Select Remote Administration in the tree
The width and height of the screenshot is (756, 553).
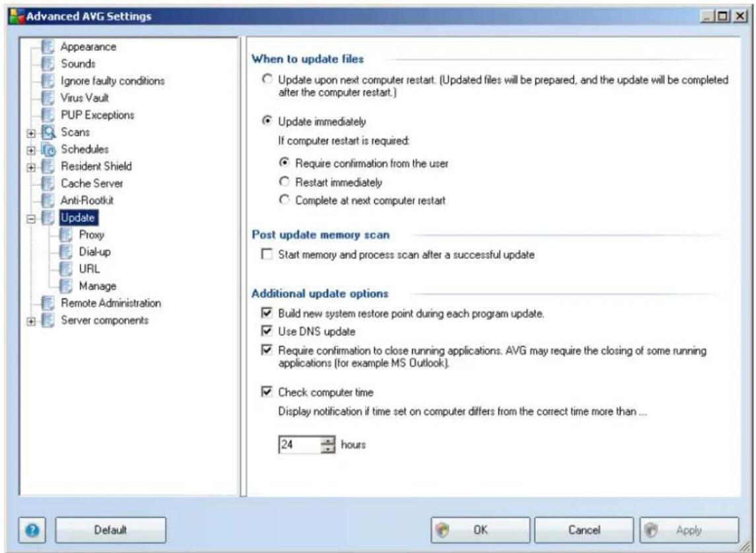[111, 303]
